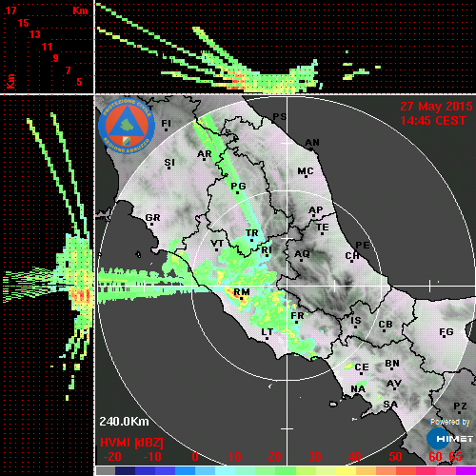Click the Powered by text
Screen dimensions: 476x476
coord(449,422)
